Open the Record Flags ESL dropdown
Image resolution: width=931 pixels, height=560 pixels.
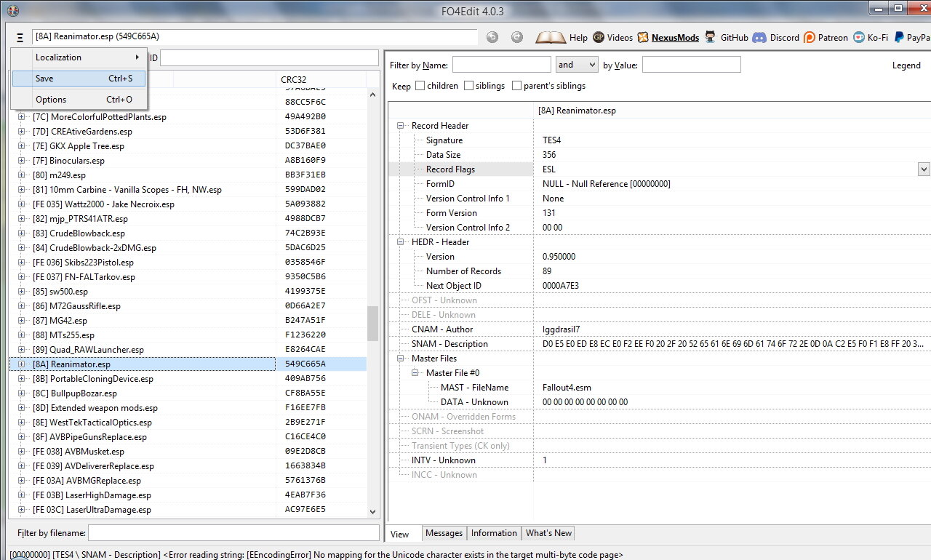tap(924, 169)
